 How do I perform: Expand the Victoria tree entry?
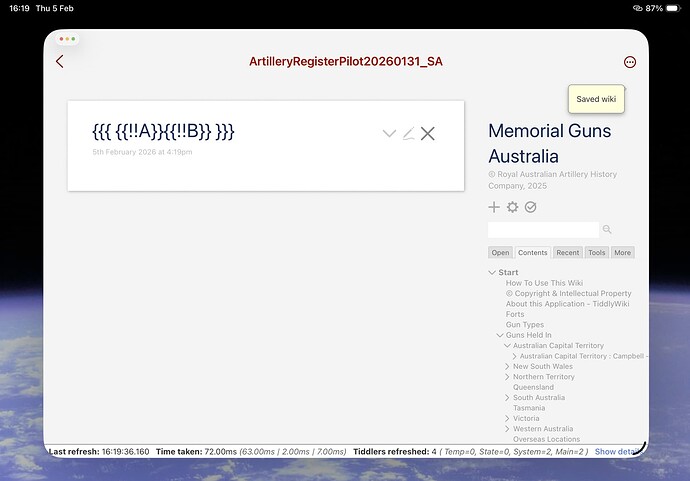click(x=507, y=419)
